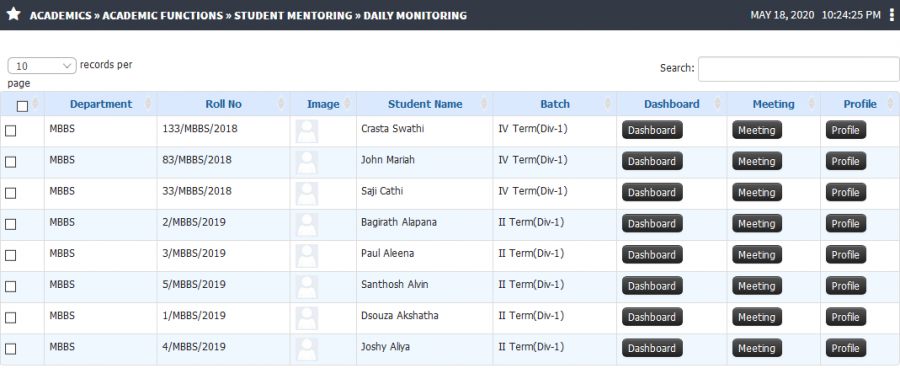Open Meeting for Saji Cathi
The width and height of the screenshot is (900, 368).
pos(757,192)
